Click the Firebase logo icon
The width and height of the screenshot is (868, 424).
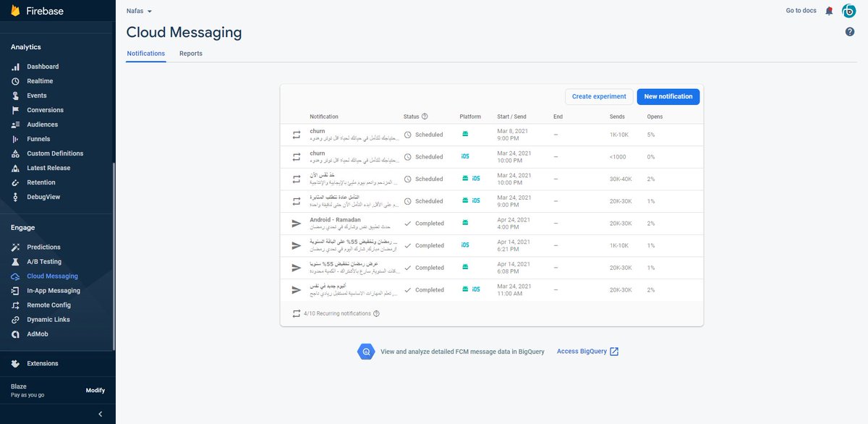click(x=15, y=11)
